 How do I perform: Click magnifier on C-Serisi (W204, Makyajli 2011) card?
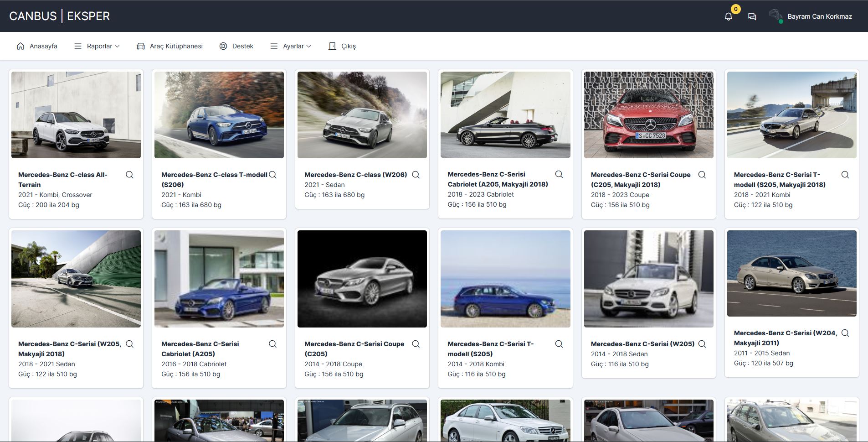pyautogui.click(x=845, y=333)
